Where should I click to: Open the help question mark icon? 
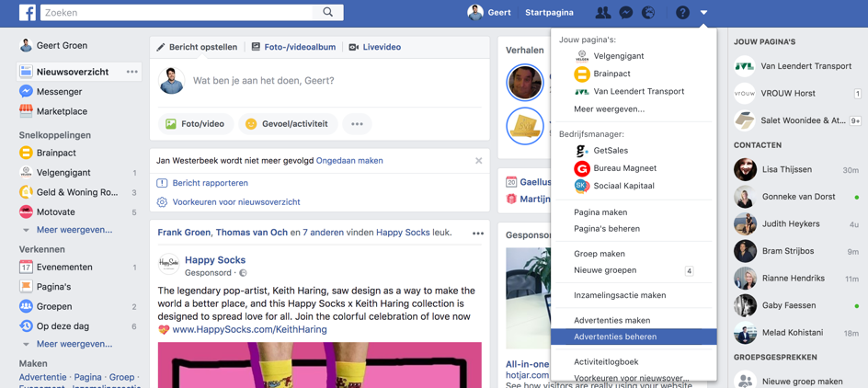(x=682, y=12)
